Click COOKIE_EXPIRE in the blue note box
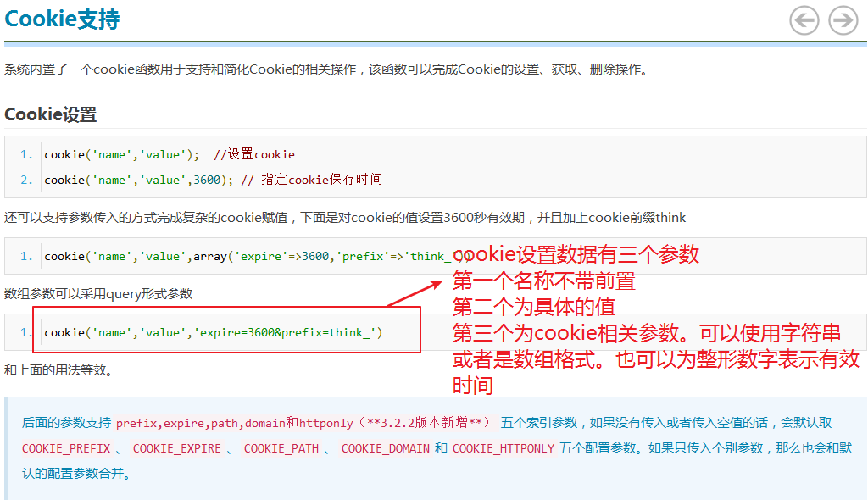Viewport: 868px width, 500px height. point(176,448)
